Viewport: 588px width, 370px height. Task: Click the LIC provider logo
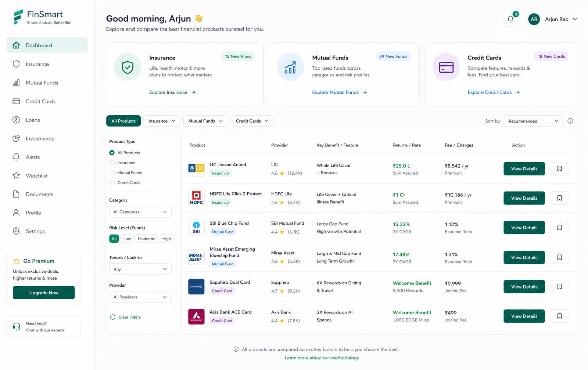pos(196,168)
